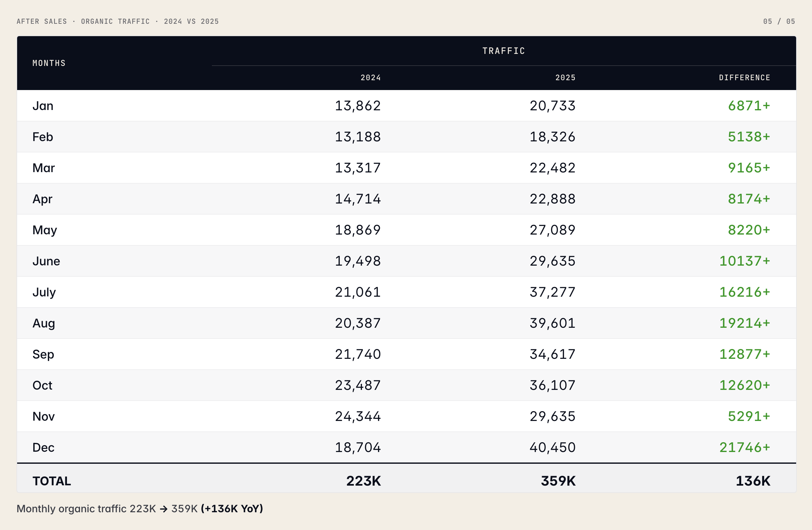Select Apr difference 8174+
The width and height of the screenshot is (812, 530).
click(x=749, y=199)
